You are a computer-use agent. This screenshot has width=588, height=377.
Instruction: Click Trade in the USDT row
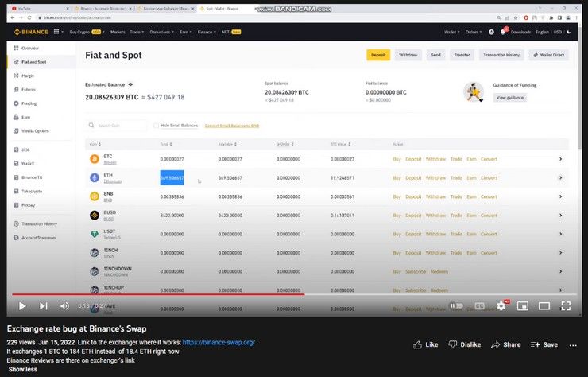tap(456, 234)
